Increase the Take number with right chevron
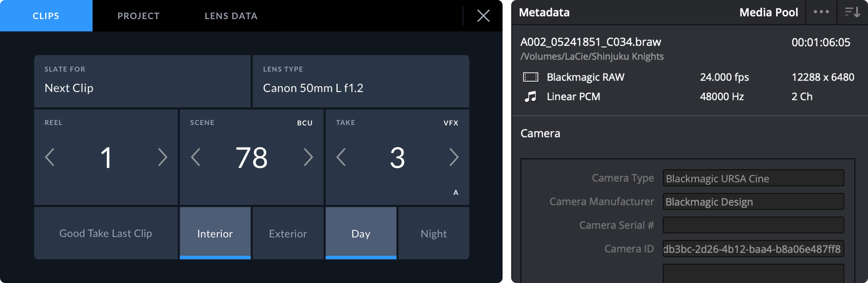Viewport: 868px width, 283px height. [x=454, y=157]
